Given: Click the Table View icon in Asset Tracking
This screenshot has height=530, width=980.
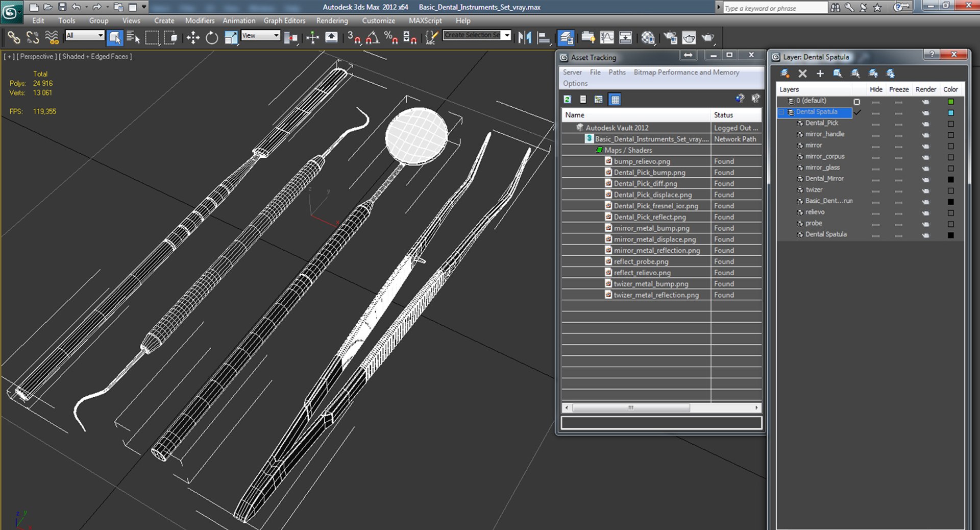Looking at the screenshot, I should coord(615,99).
